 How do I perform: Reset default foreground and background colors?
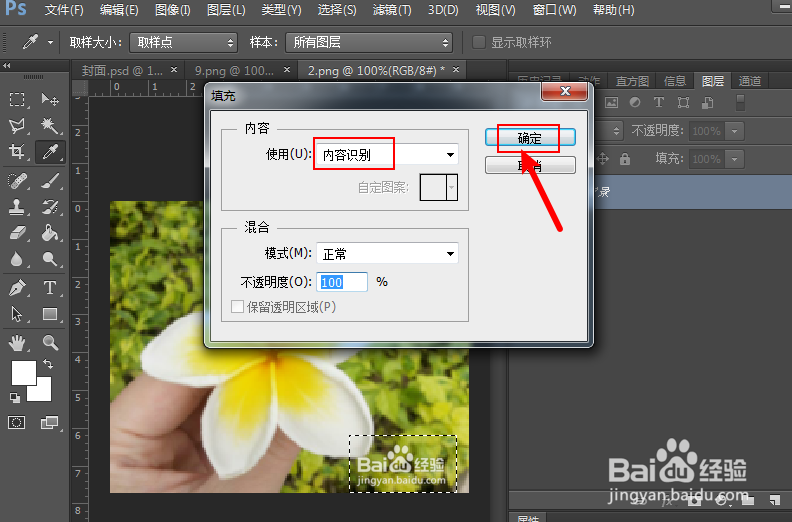point(15,398)
